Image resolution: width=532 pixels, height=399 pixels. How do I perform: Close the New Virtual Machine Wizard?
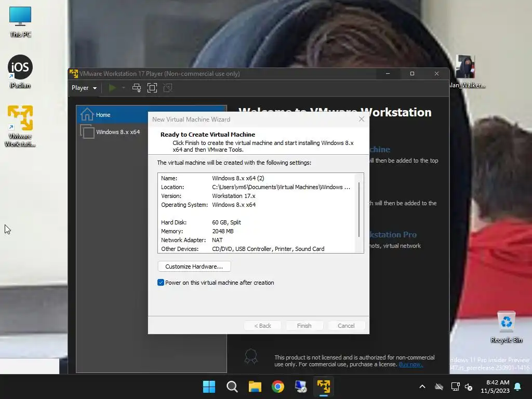point(362,119)
